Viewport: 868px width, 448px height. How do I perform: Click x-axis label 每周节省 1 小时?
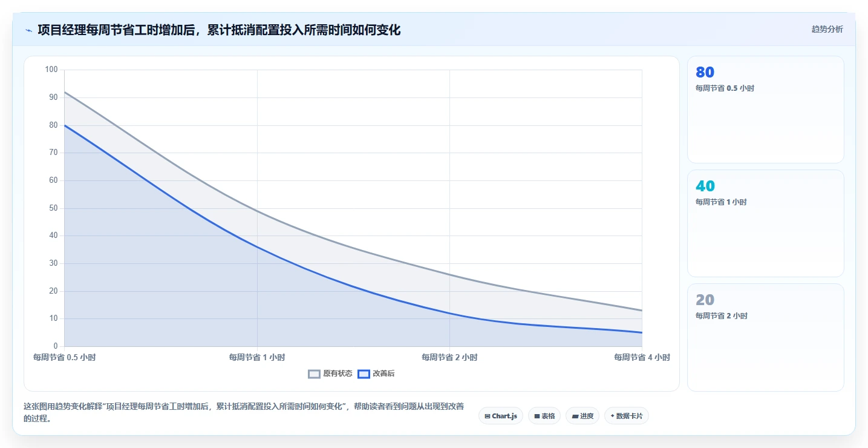pyautogui.click(x=257, y=358)
